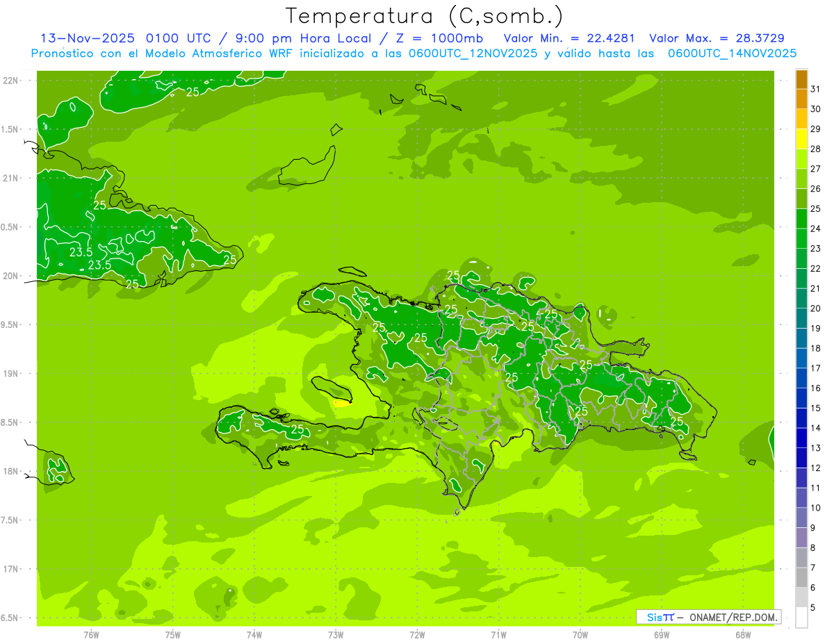Click the 21N latitude axis label

[x=12, y=178]
